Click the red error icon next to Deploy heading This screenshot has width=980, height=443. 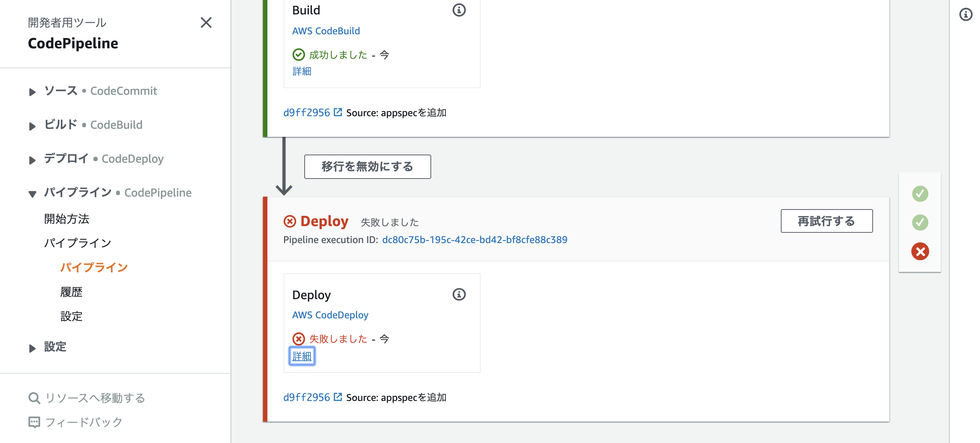290,221
